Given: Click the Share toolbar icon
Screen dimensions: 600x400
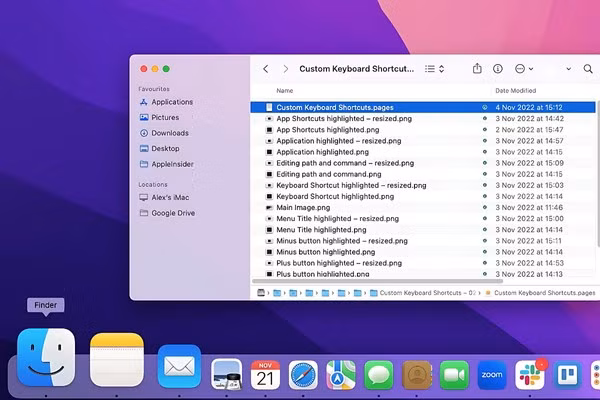Looking at the screenshot, I should click(477, 69).
